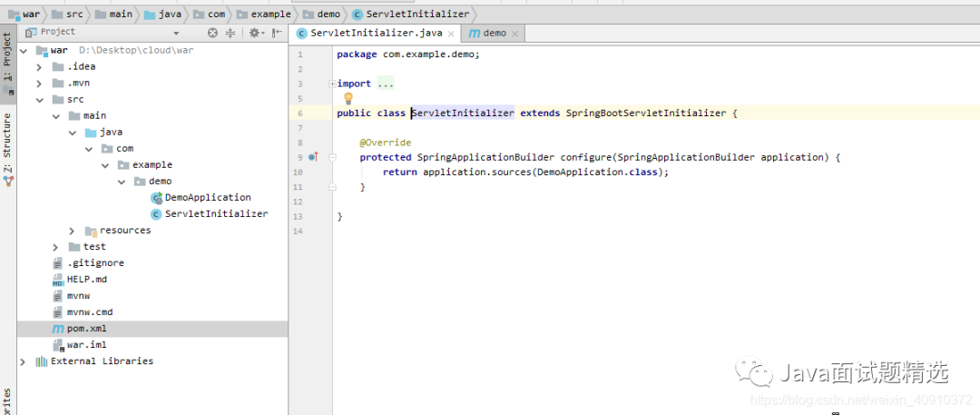Collapse the java source folder
980x415 pixels.
click(x=72, y=132)
